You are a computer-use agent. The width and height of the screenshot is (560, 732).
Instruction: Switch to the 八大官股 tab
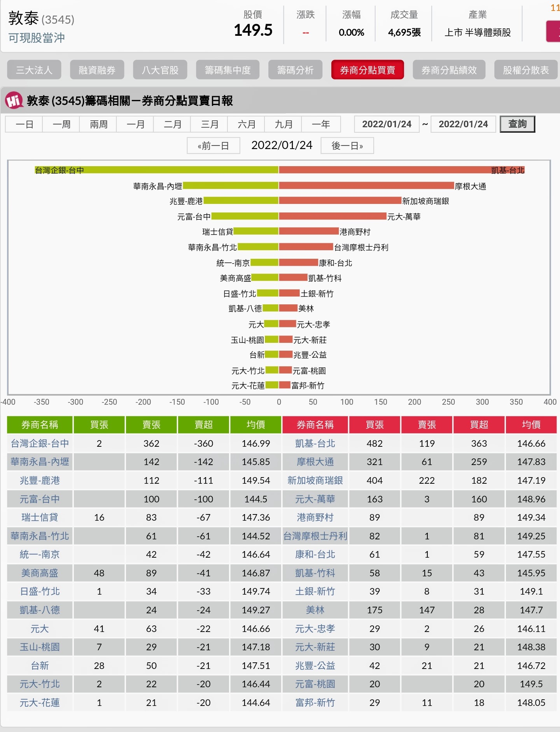click(x=160, y=70)
